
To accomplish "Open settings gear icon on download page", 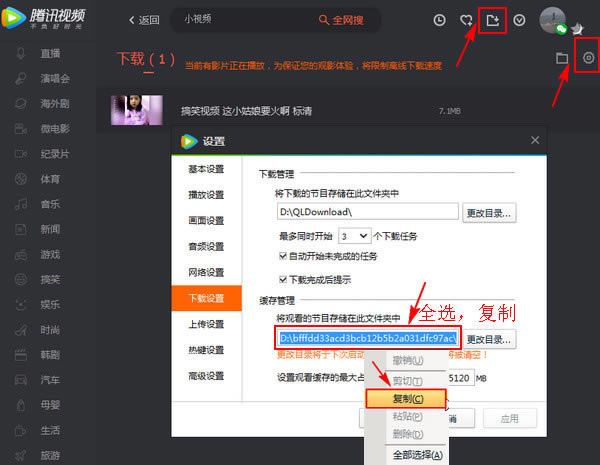I will coord(589,58).
